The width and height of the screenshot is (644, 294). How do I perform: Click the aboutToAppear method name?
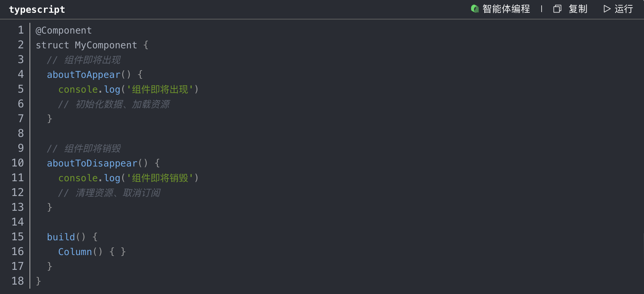click(x=84, y=75)
